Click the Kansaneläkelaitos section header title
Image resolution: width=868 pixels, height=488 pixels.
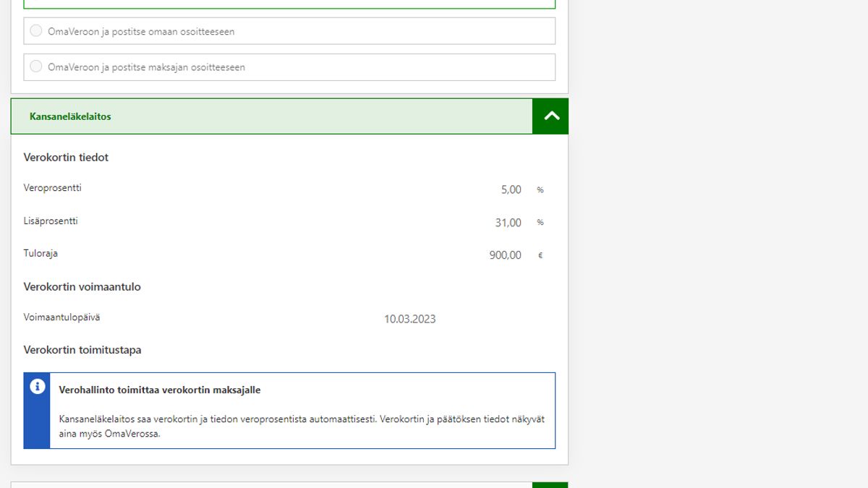[70, 116]
